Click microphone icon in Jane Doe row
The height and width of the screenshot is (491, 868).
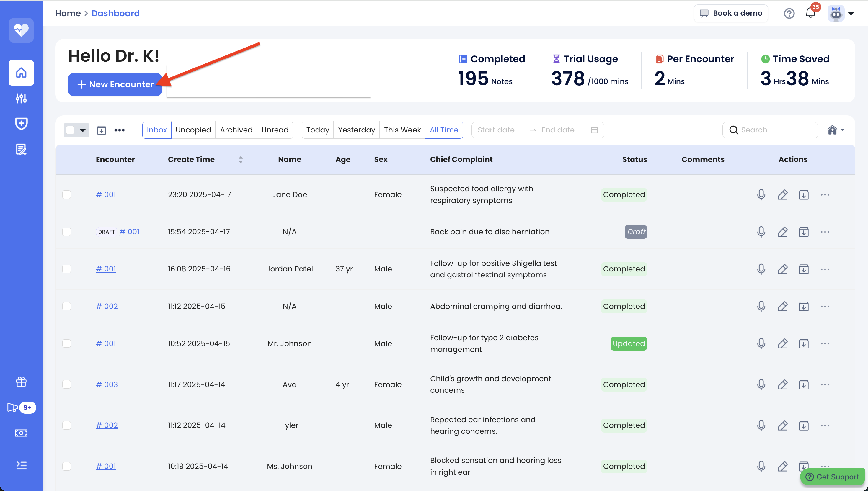tap(761, 194)
